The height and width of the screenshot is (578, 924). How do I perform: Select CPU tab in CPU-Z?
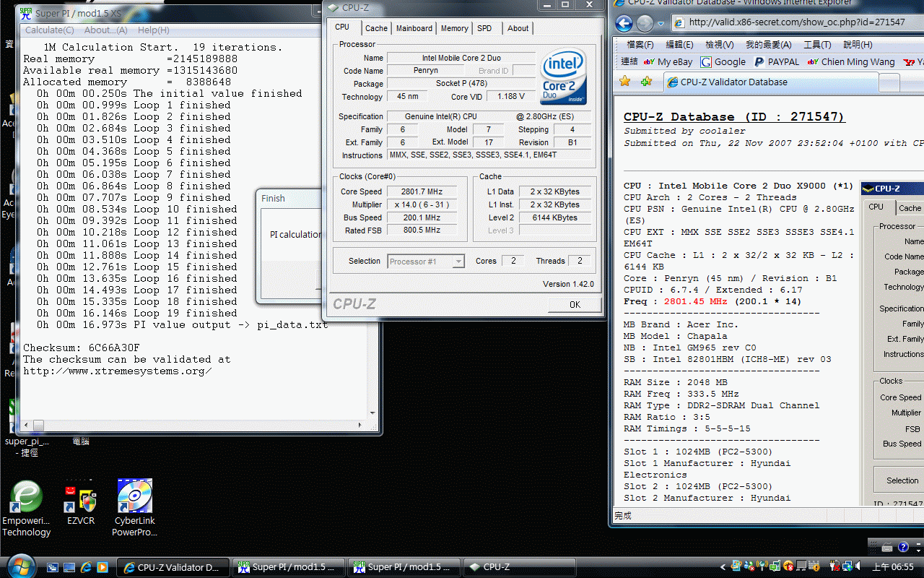pos(342,27)
